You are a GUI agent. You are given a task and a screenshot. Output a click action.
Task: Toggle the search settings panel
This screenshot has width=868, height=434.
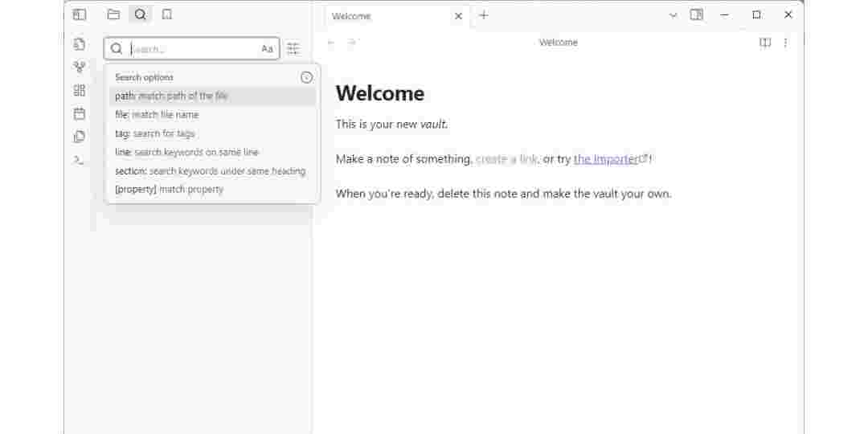(293, 49)
